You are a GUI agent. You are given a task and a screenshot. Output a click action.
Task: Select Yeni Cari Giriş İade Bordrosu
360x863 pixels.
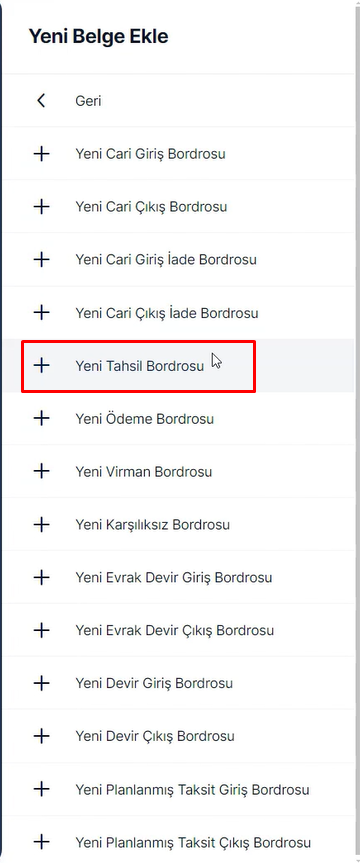click(166, 259)
